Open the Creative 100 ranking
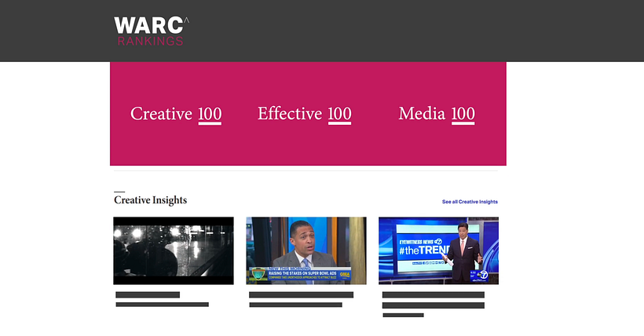Screen dimensions: 644x336 point(176,114)
